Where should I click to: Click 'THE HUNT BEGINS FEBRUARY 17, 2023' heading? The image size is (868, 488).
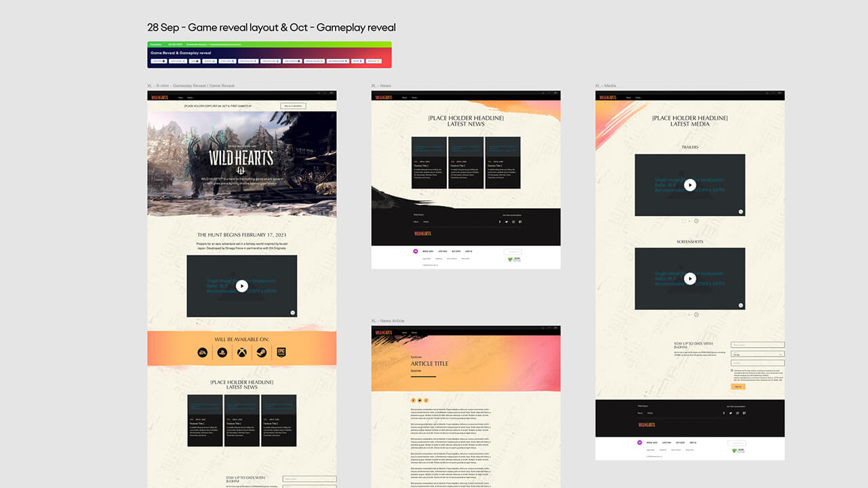click(x=242, y=235)
